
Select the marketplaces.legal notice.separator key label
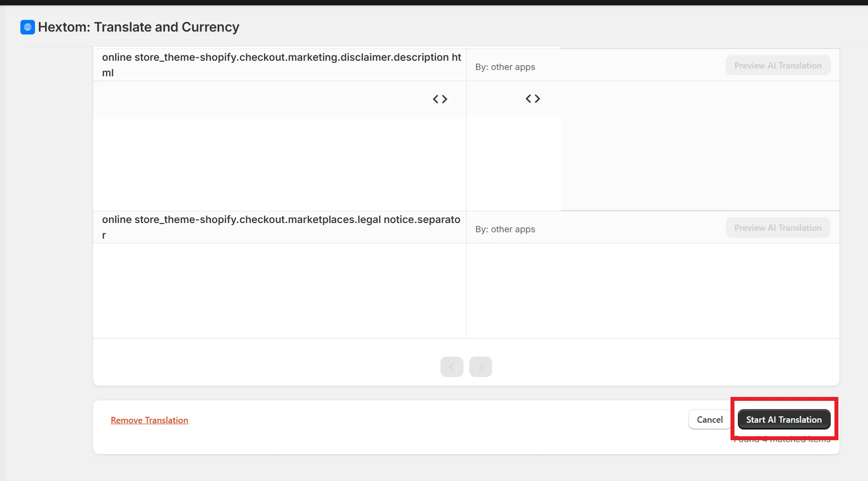click(x=281, y=227)
